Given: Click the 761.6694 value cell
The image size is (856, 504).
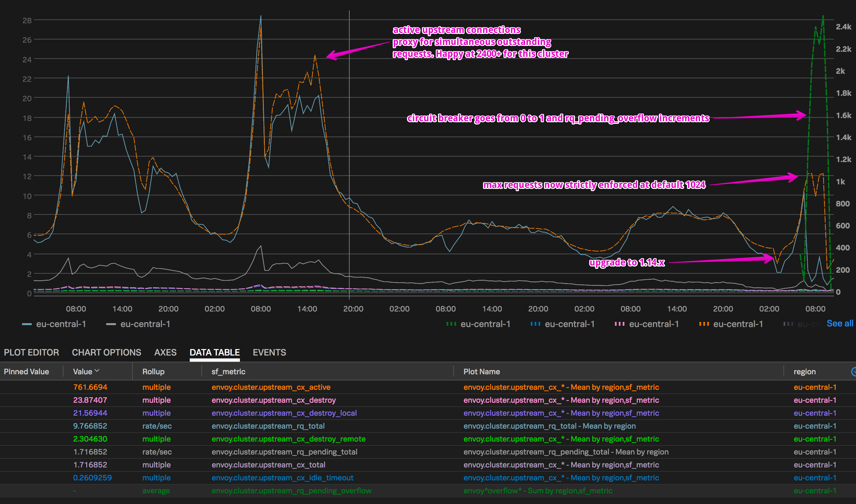Looking at the screenshot, I should click(x=90, y=387).
